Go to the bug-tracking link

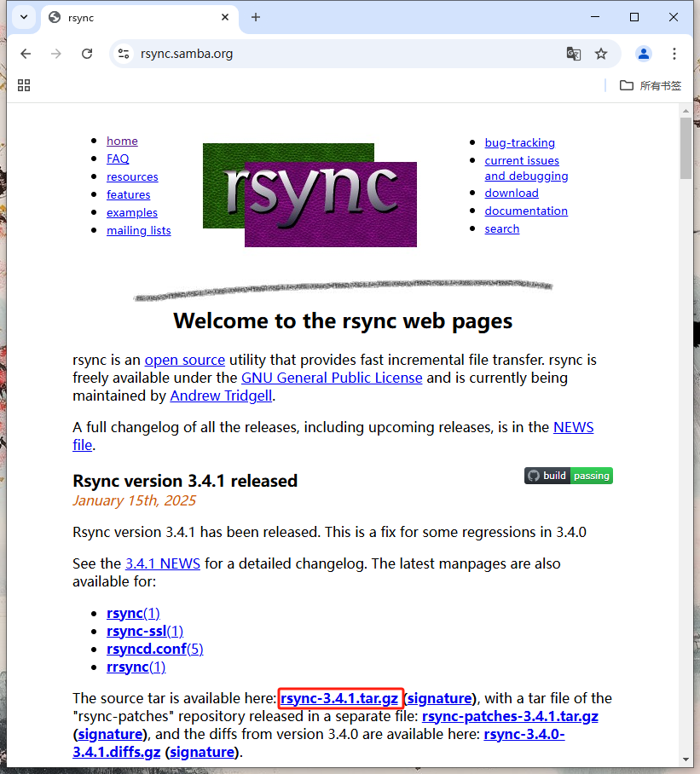(519, 142)
